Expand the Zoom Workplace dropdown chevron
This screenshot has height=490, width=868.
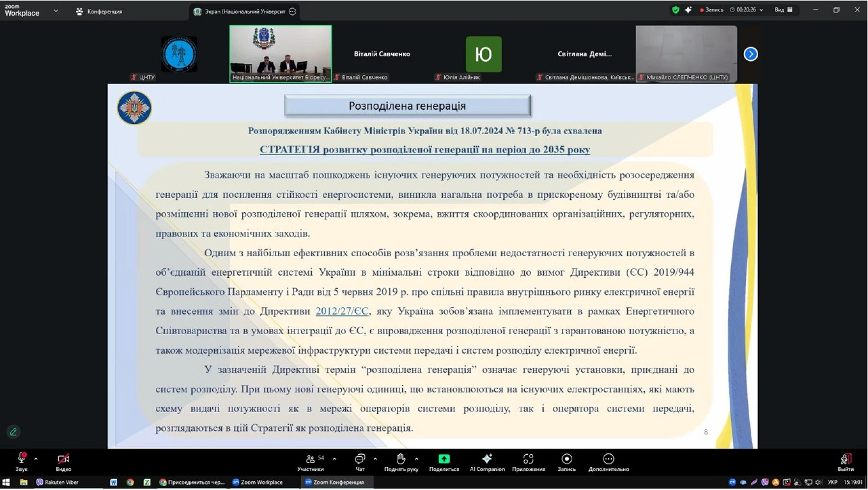click(x=55, y=11)
